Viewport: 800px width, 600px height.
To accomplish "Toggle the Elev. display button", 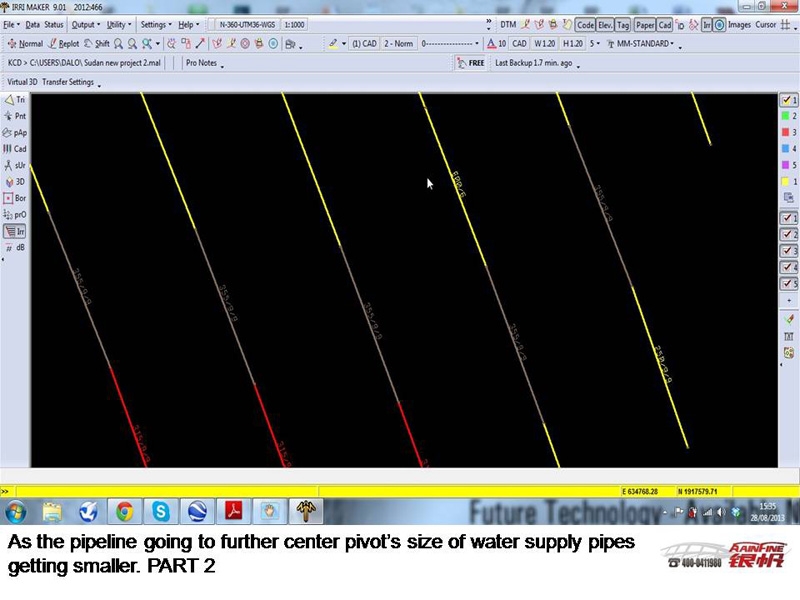I will (605, 25).
